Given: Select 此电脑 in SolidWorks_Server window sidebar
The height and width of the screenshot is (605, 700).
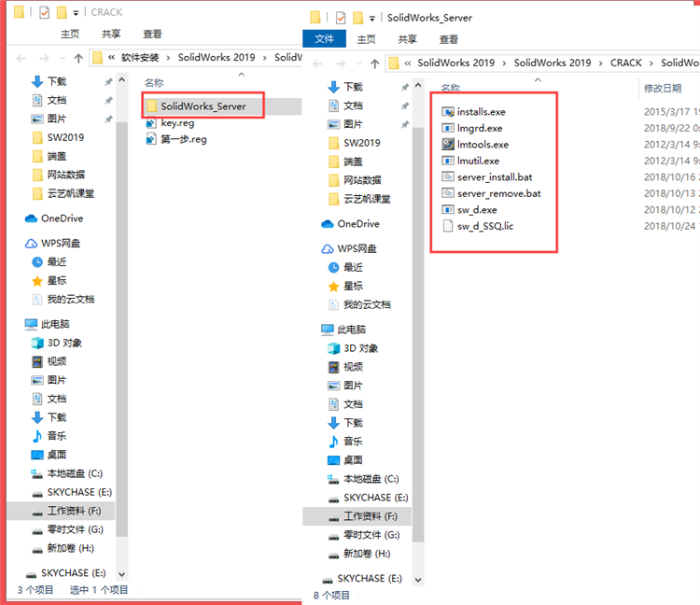Looking at the screenshot, I should pos(343,330).
